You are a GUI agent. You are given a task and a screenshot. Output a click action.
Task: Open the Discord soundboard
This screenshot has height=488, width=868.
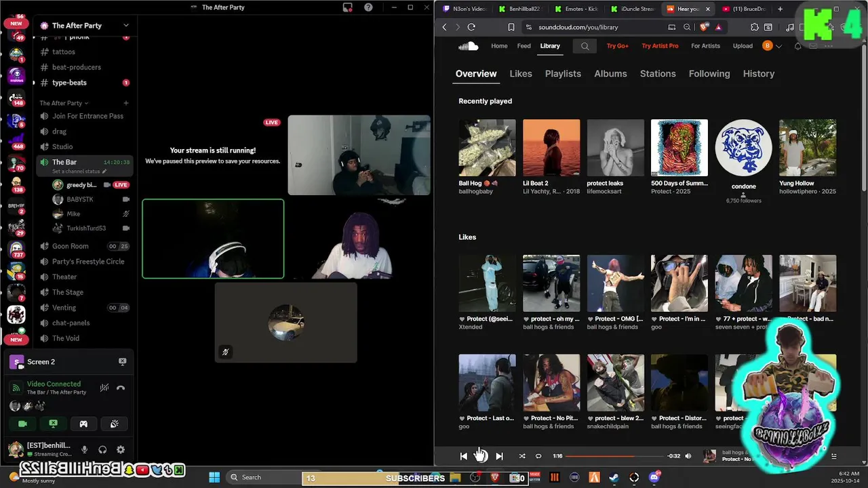[x=114, y=424]
